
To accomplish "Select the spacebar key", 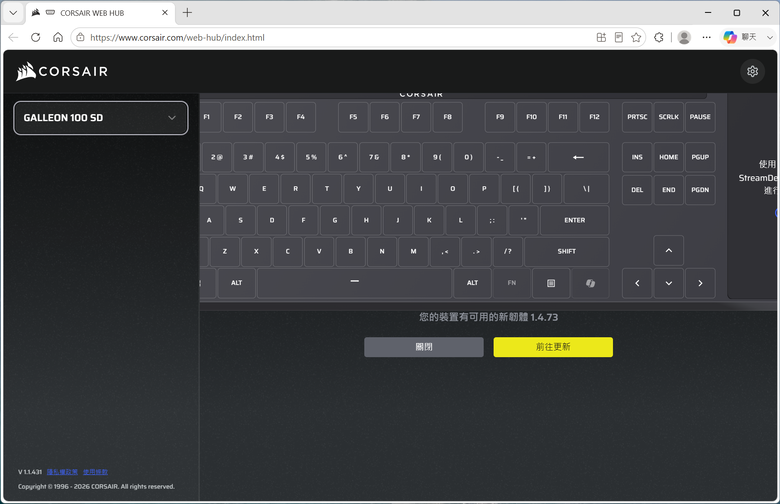I will 355,283.
